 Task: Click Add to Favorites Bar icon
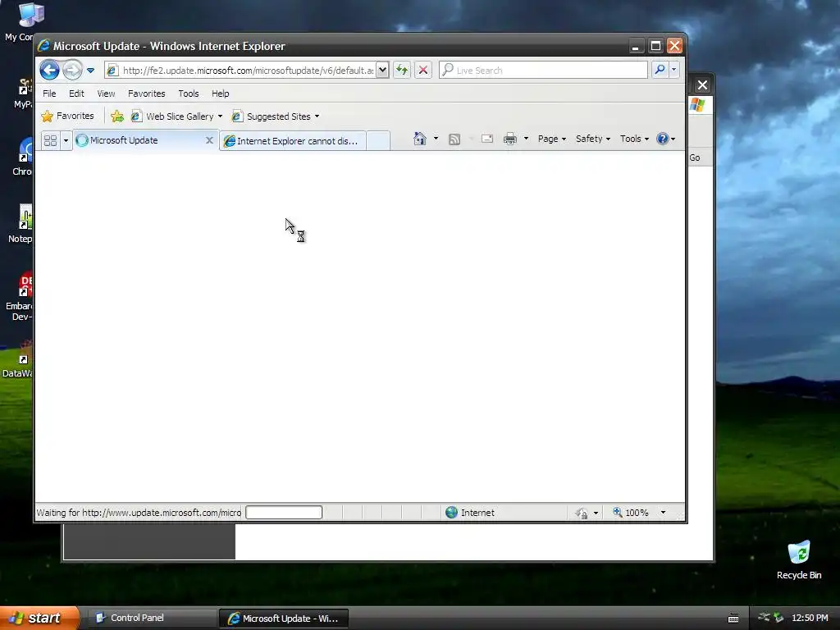(x=116, y=116)
